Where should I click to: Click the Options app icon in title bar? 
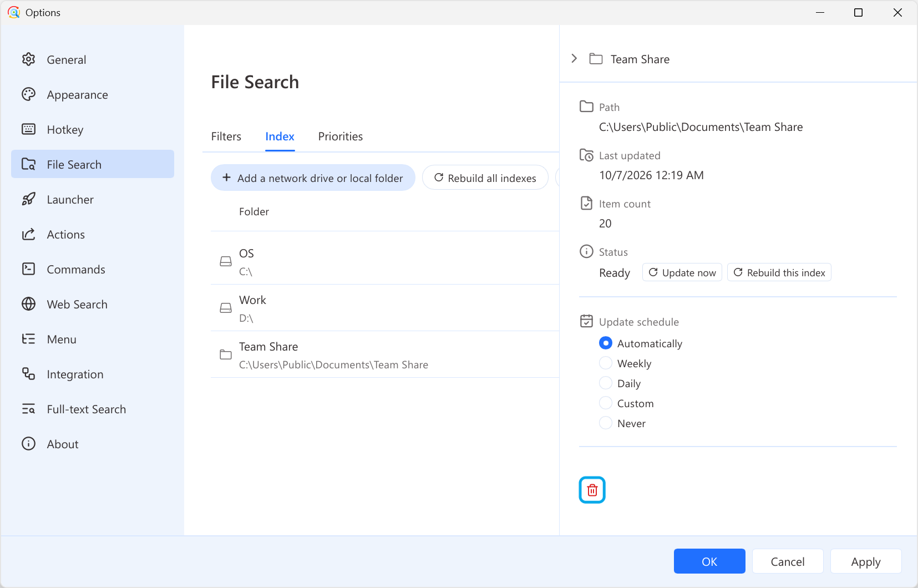pos(14,12)
